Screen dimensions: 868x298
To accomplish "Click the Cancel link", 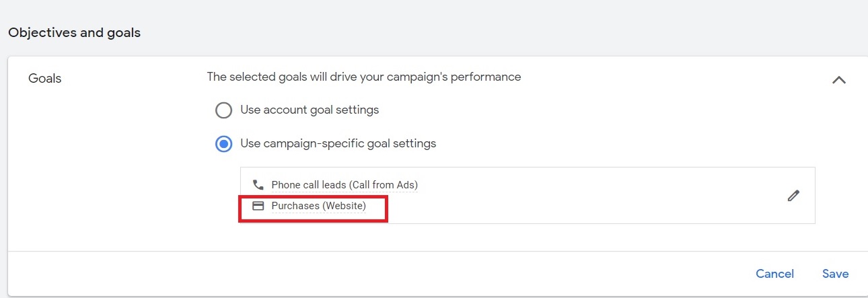I will (774, 274).
